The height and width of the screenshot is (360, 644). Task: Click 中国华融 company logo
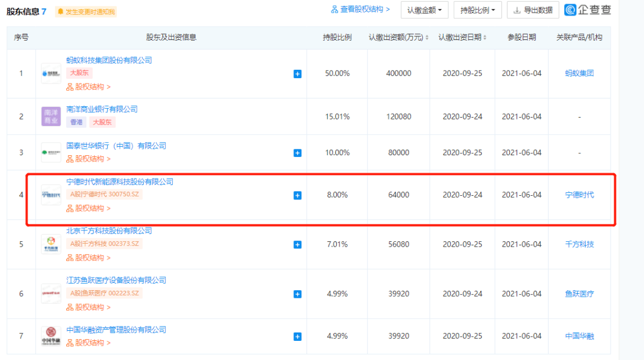pos(51,336)
